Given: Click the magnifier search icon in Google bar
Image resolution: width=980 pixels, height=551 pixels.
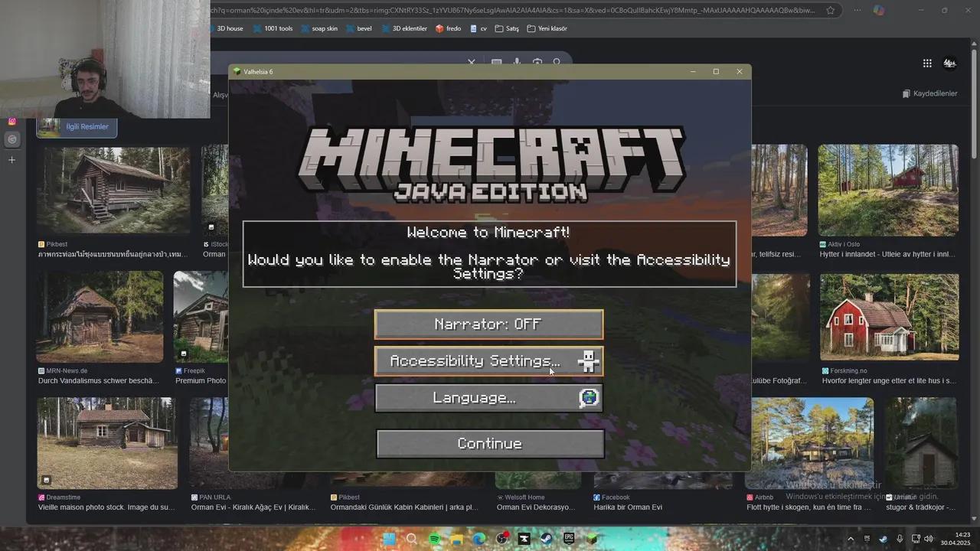Looking at the screenshot, I should (x=557, y=62).
